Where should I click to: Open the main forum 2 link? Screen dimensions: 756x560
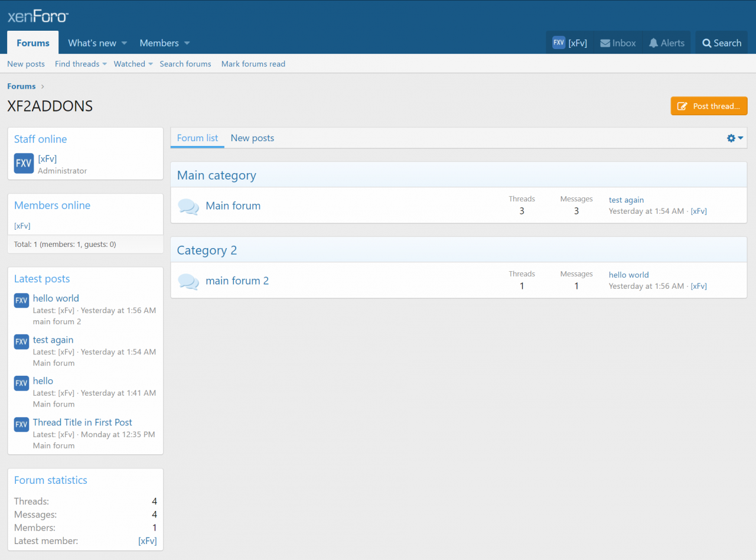(x=237, y=281)
